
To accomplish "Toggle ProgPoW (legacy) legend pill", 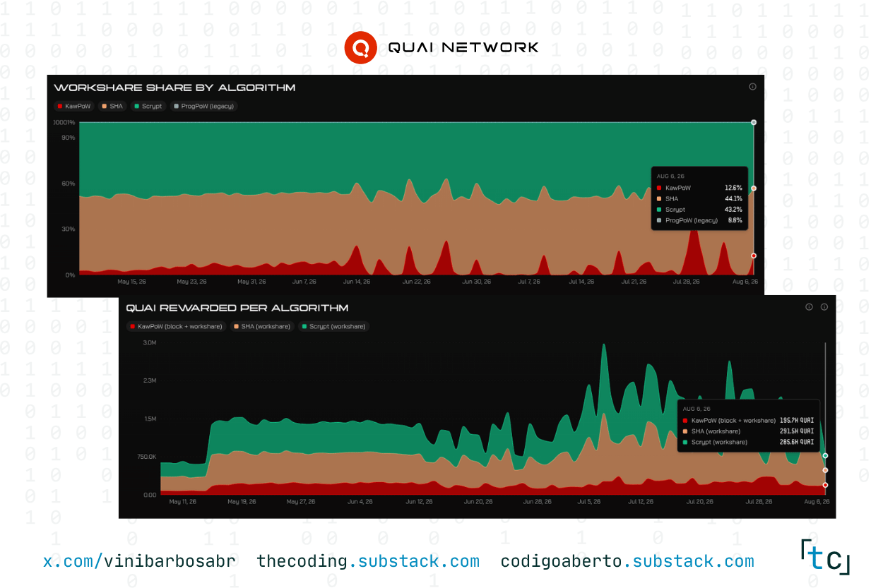I will point(203,106).
